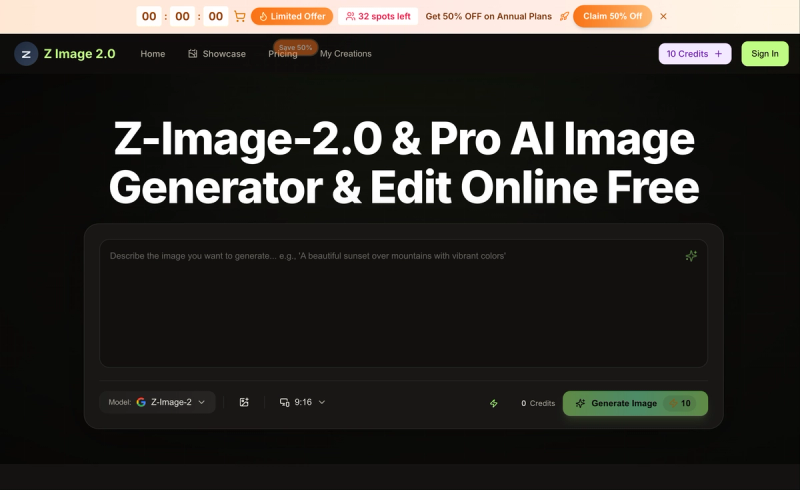Click the shopping cart icon in banner

click(239, 16)
